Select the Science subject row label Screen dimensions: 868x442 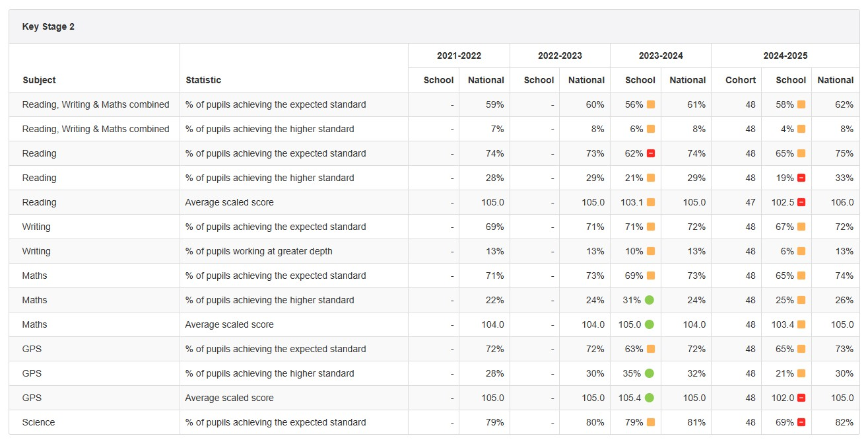[38, 422]
